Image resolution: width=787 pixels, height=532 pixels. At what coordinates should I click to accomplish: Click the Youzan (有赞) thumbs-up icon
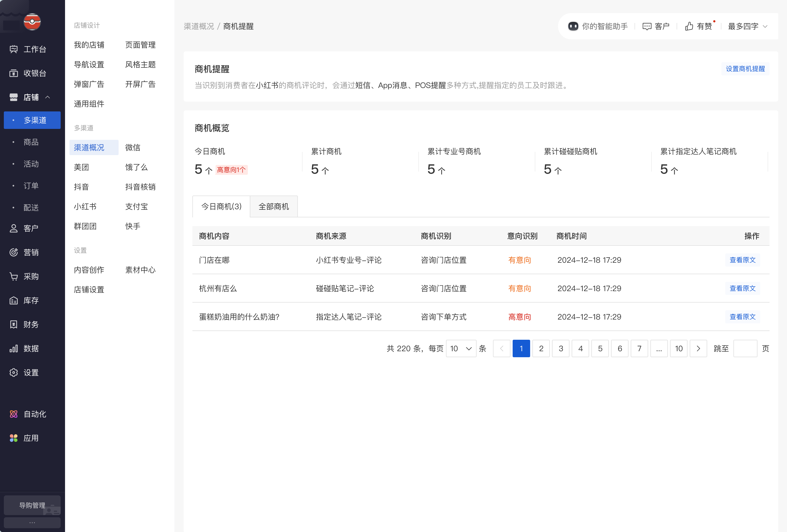pos(689,26)
